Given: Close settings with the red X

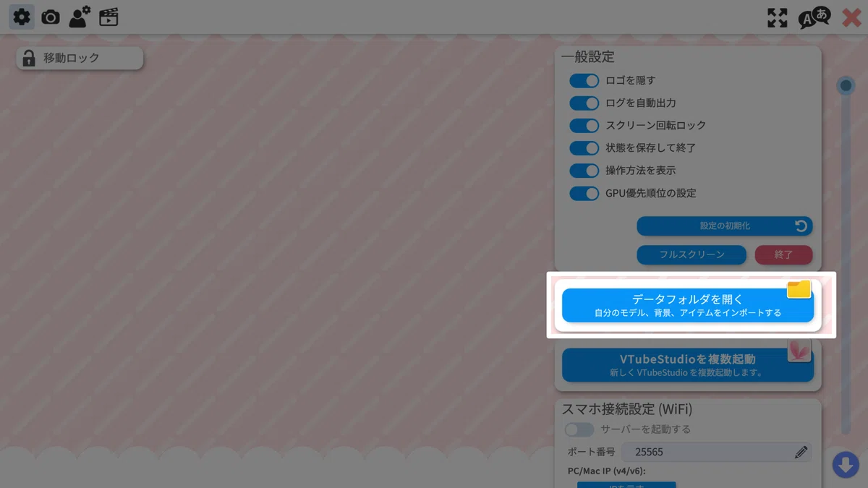Looking at the screenshot, I should (x=851, y=18).
